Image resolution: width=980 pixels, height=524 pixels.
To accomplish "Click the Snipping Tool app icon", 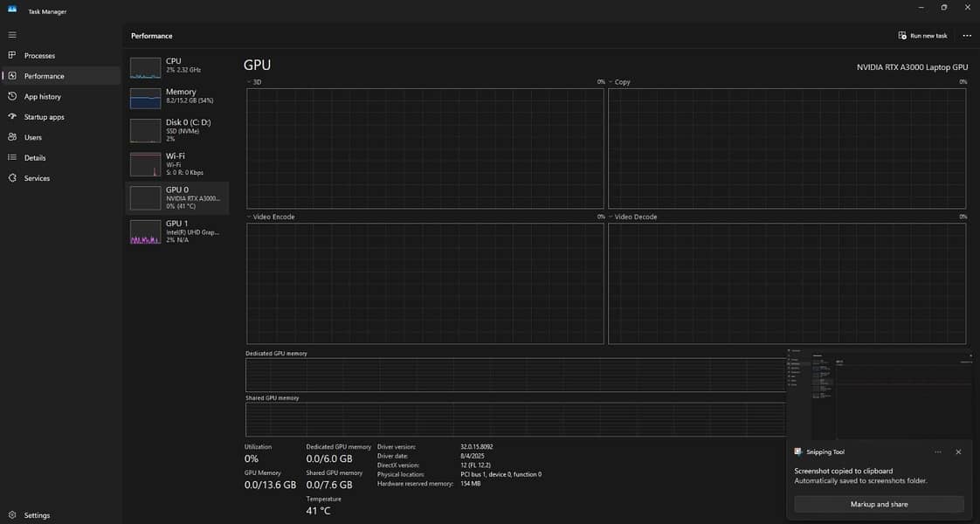I will (x=798, y=452).
